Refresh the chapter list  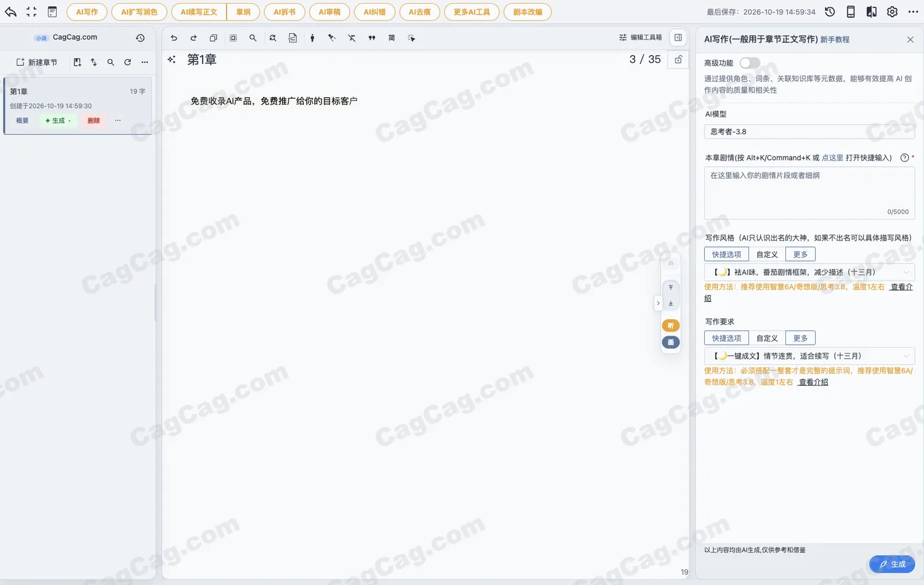pyautogui.click(x=128, y=62)
